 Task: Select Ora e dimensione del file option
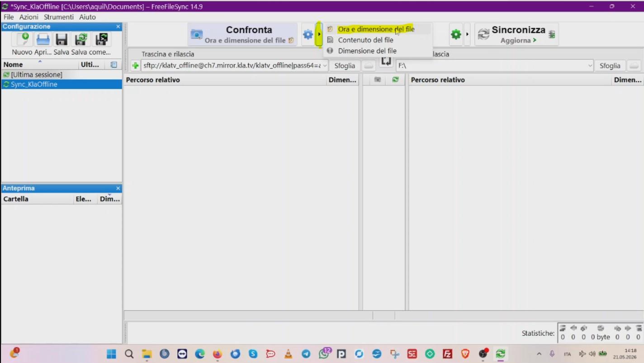(x=378, y=29)
